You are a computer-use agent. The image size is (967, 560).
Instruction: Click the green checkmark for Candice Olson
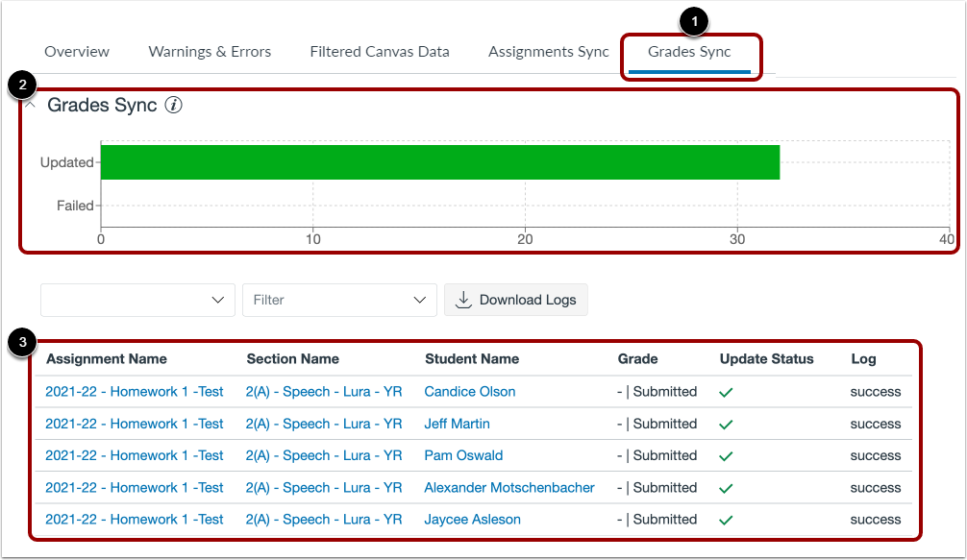(727, 392)
